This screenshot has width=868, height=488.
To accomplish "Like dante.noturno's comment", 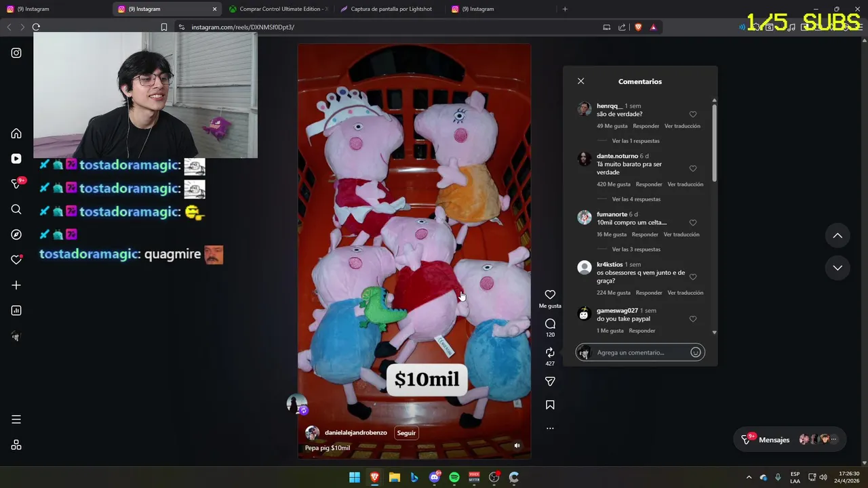I will pyautogui.click(x=692, y=168).
